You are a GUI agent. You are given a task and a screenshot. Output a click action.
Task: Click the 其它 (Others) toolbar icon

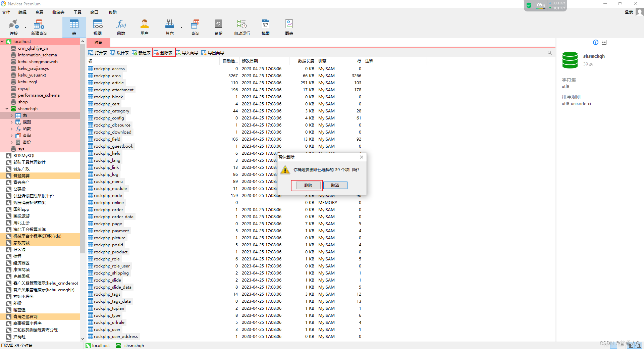coord(170,27)
